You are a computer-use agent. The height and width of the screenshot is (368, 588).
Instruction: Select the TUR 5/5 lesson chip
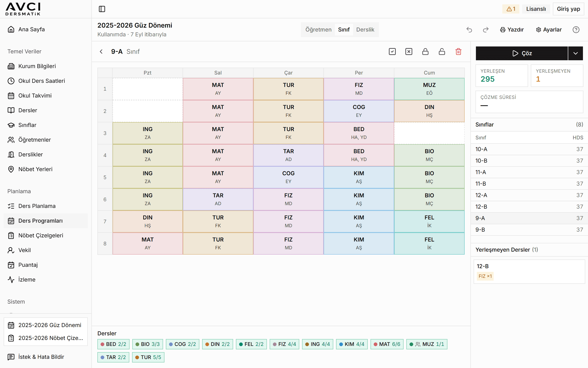(x=148, y=357)
